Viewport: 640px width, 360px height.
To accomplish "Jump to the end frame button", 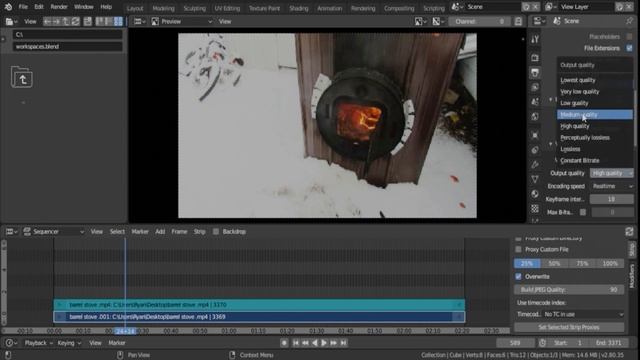I will tap(344, 343).
